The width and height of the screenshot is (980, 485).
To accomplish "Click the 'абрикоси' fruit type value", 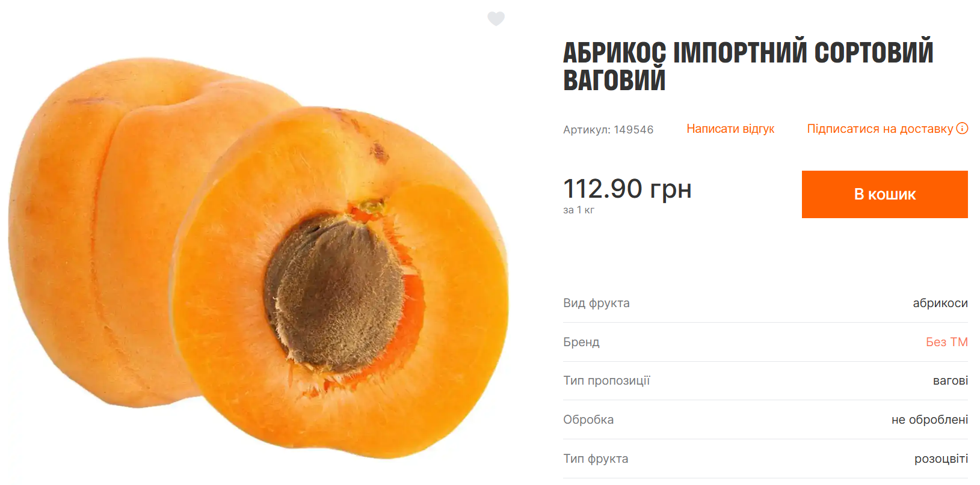I will (940, 303).
